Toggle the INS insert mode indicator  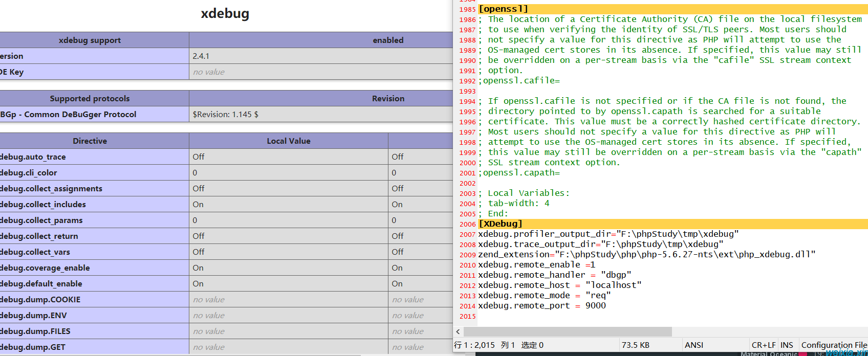tap(787, 345)
